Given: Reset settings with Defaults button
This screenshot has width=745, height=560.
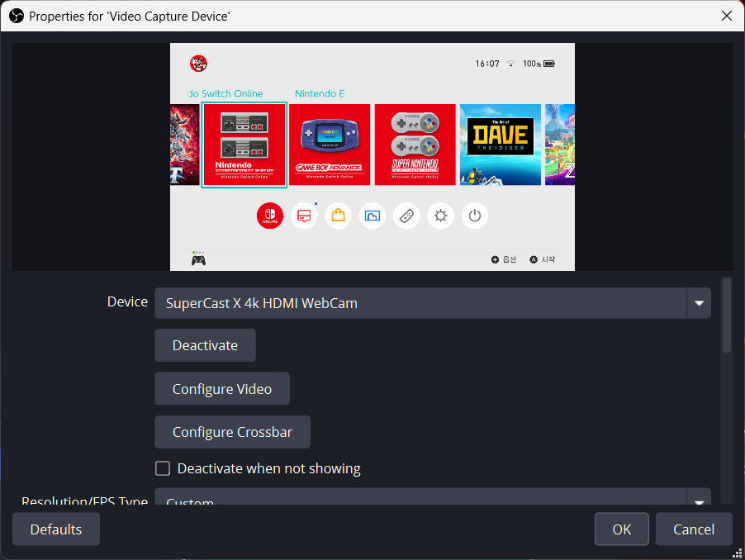Looking at the screenshot, I should click(56, 529).
